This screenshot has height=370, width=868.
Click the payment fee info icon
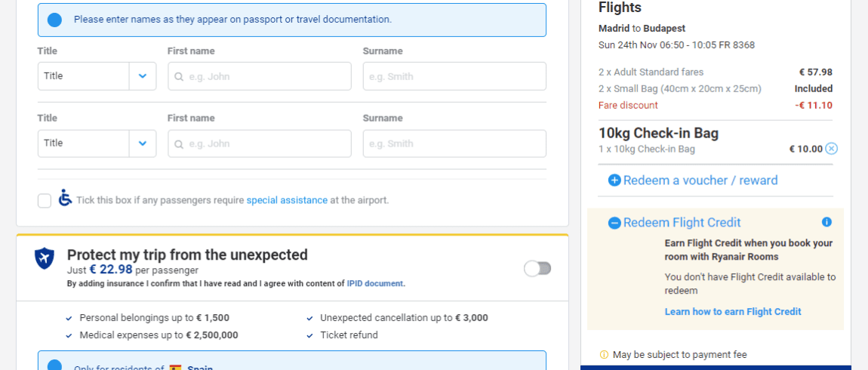[604, 354]
